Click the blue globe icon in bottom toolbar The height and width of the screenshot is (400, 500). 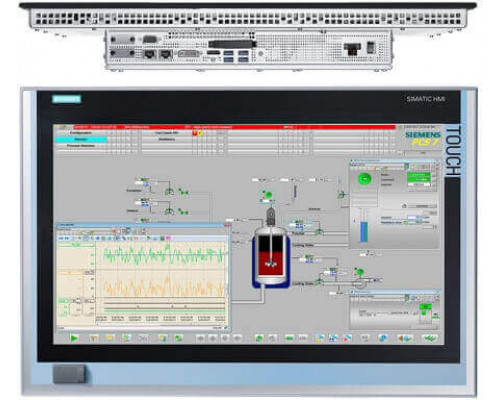[x=383, y=338]
